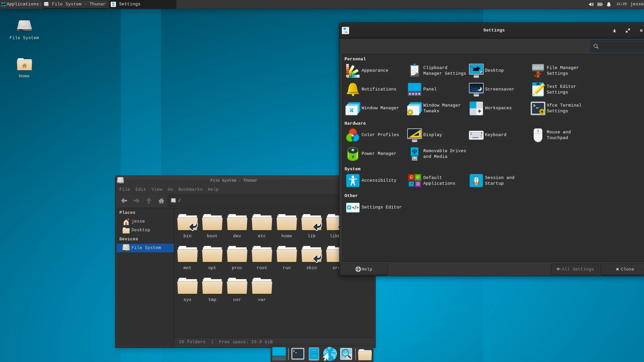Screen dimensions: 644x362
Task: Launch the terminal from the taskbar
Action: click(x=298, y=354)
